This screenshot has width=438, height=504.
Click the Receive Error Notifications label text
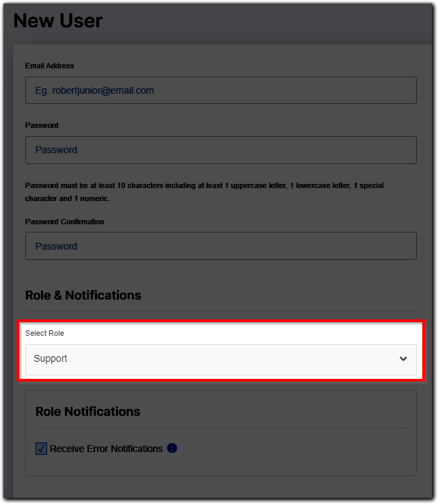[x=106, y=449]
